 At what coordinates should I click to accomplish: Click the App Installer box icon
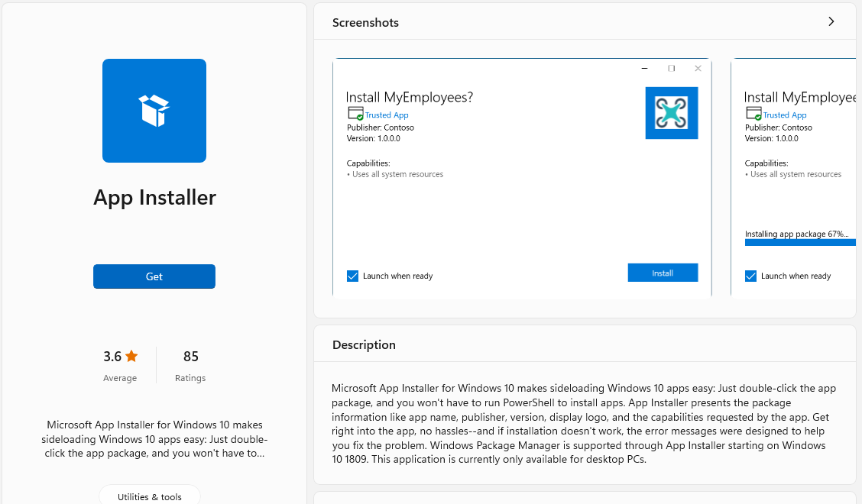coord(154,111)
